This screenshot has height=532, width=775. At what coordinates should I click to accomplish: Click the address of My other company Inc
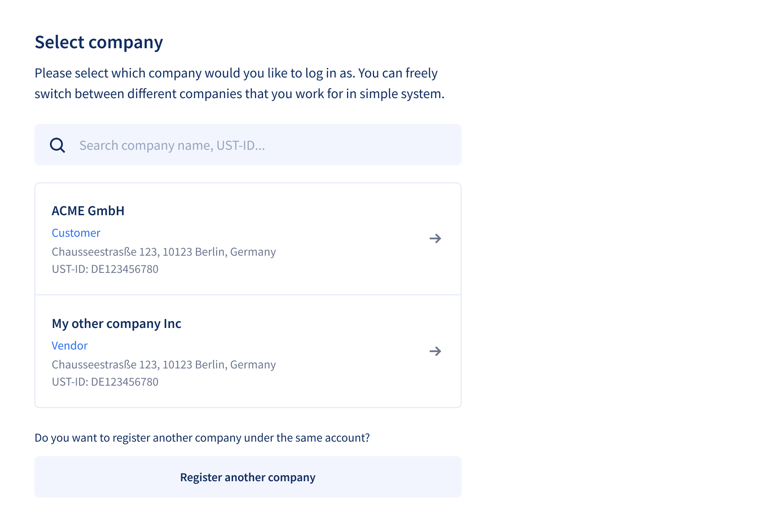164,365
